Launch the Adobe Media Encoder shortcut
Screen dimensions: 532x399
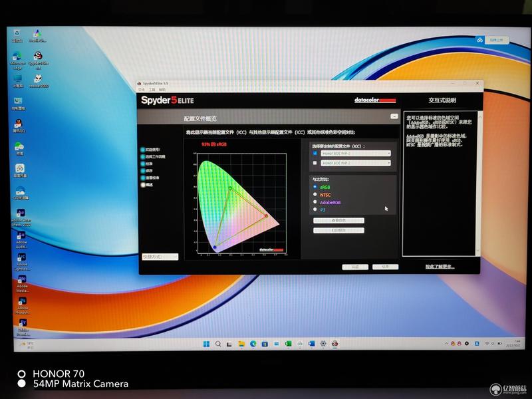coord(22,284)
